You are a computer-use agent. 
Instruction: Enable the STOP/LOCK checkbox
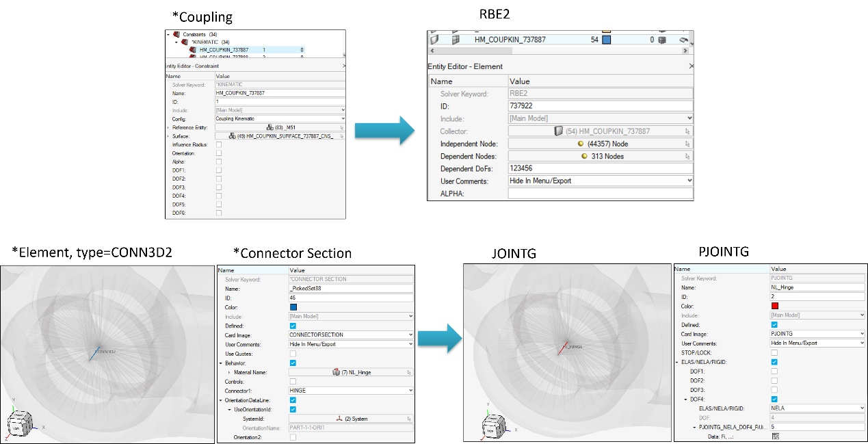pyautogui.click(x=774, y=352)
